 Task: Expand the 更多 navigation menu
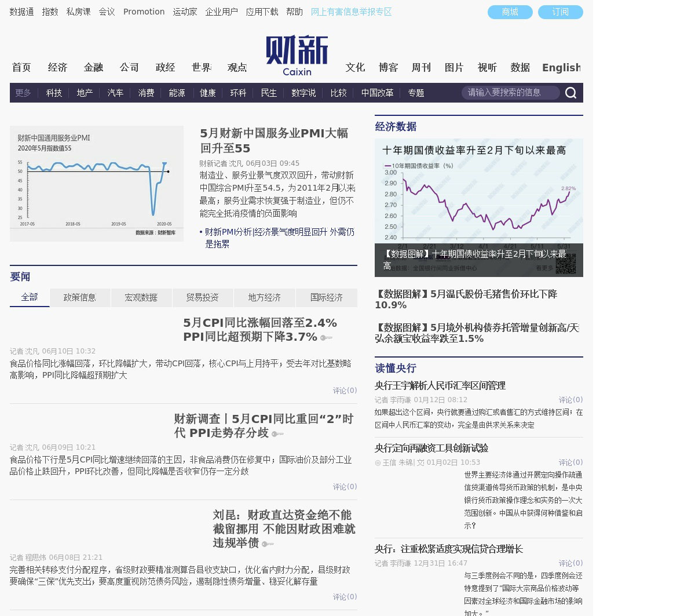(23, 93)
